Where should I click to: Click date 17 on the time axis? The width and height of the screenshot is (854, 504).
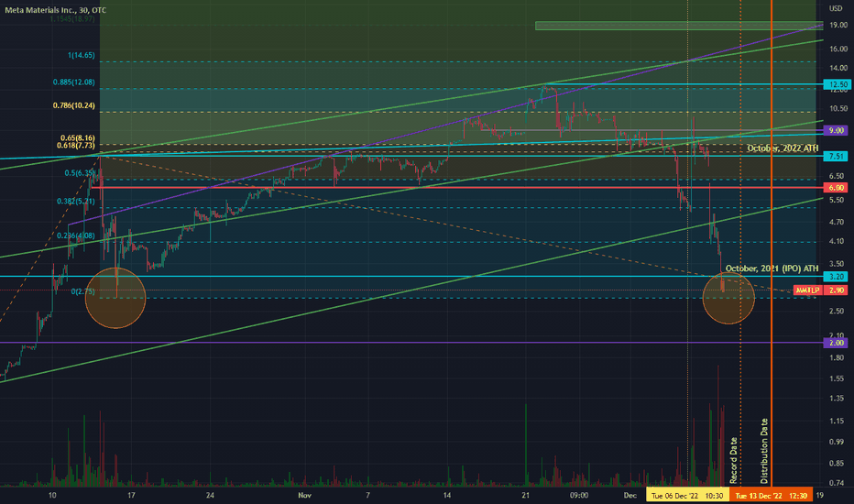point(131,495)
